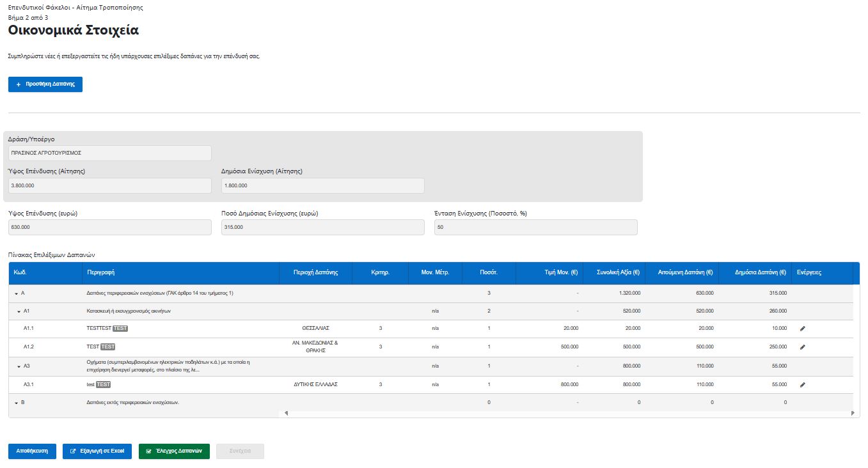Image resolution: width=868 pixels, height=468 pixels.
Task: Click the TEST badge in row A1.2
Action: pyautogui.click(x=108, y=347)
